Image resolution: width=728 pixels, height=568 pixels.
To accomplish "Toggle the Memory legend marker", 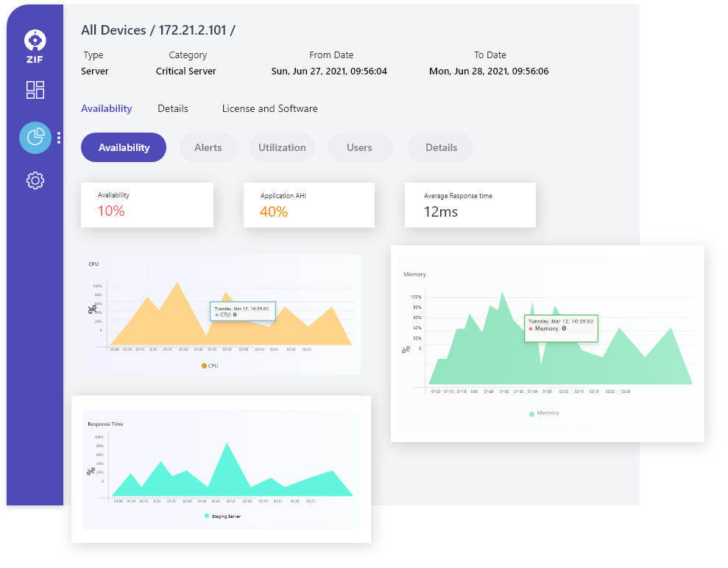I will pyautogui.click(x=532, y=414).
